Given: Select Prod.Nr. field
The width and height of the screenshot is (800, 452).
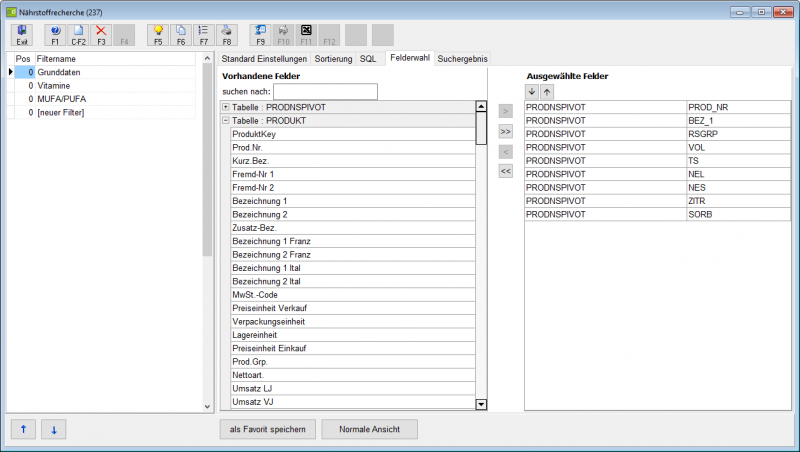Looking at the screenshot, I should (x=353, y=147).
